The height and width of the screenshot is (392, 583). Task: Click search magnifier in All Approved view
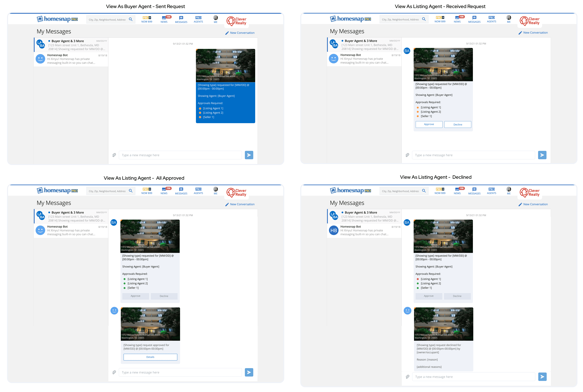130,191
